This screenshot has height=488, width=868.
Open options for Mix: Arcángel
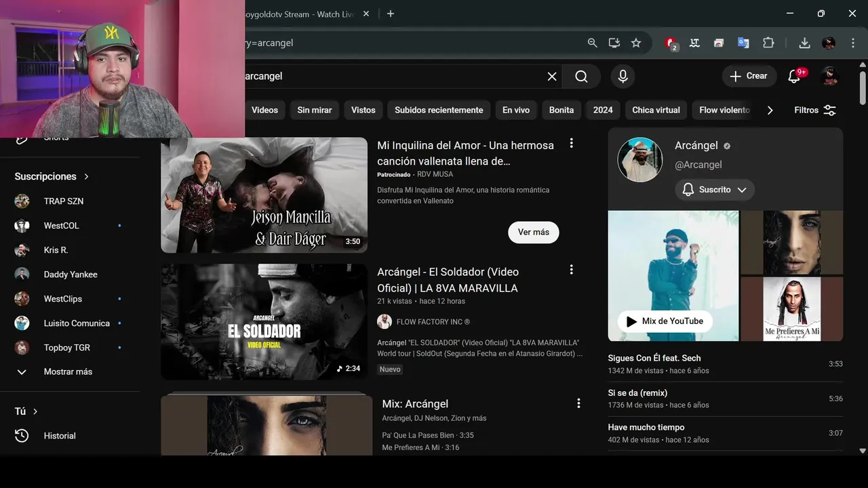(578, 403)
